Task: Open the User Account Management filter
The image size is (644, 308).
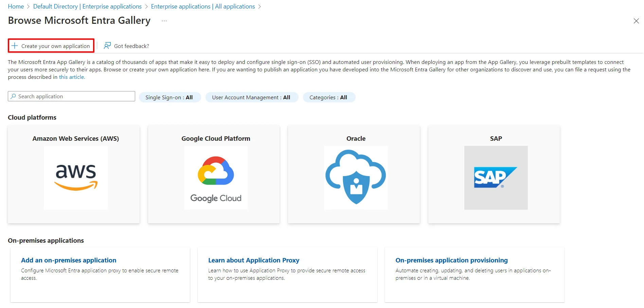Action: coord(251,97)
